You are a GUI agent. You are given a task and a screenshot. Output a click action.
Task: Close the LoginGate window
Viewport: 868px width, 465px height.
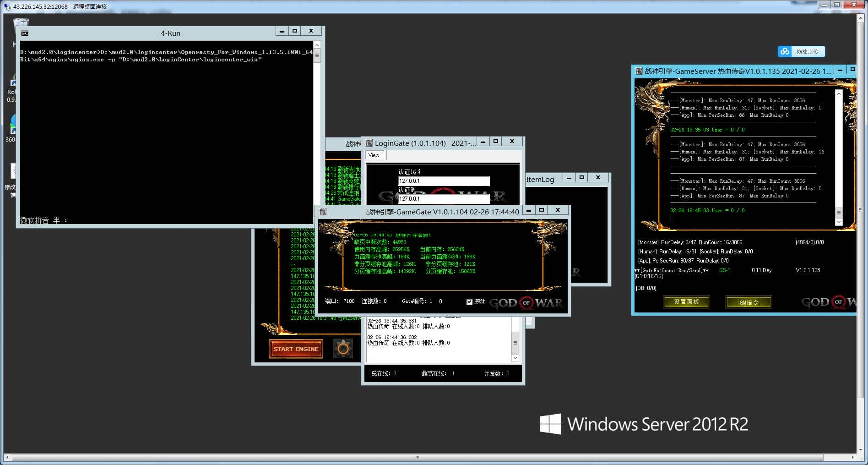(x=512, y=142)
